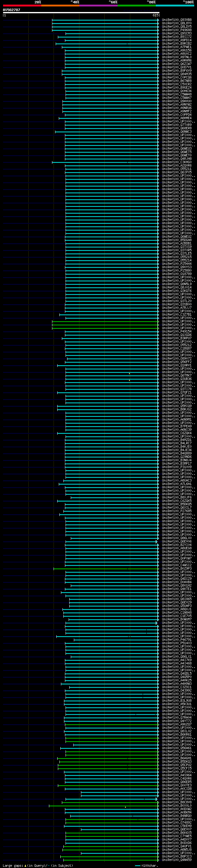This screenshot has width=197, height=868.
Task: Select hit label UniRef100_B4MZD1
Action: pos(177,440)
